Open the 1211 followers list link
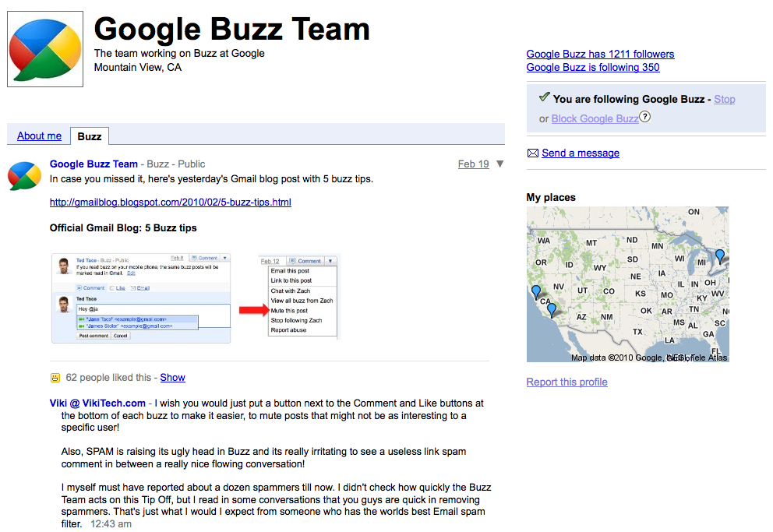The image size is (773, 532). [600, 54]
